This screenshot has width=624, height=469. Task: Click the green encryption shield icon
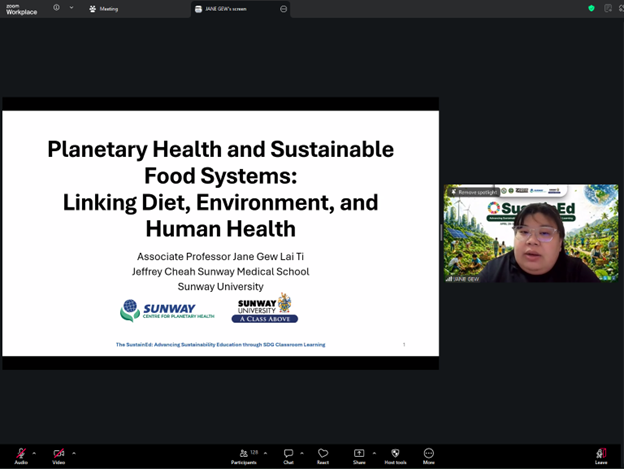point(591,8)
